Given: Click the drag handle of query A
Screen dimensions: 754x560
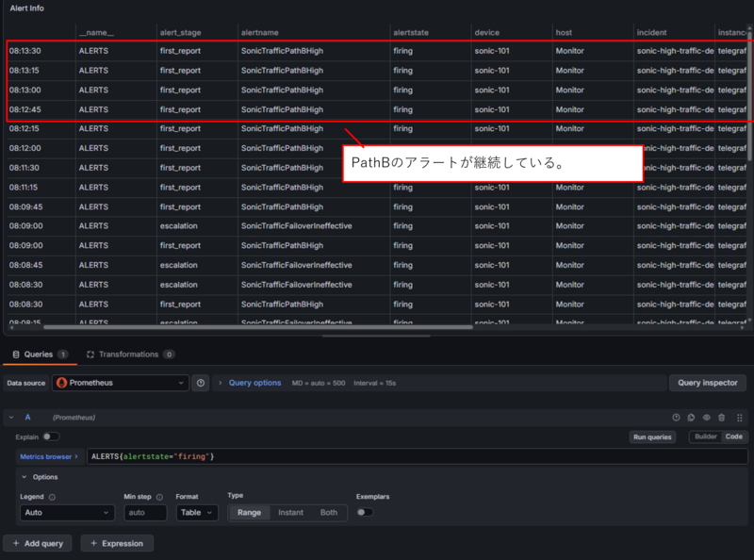Looking at the screenshot, I should point(740,418).
